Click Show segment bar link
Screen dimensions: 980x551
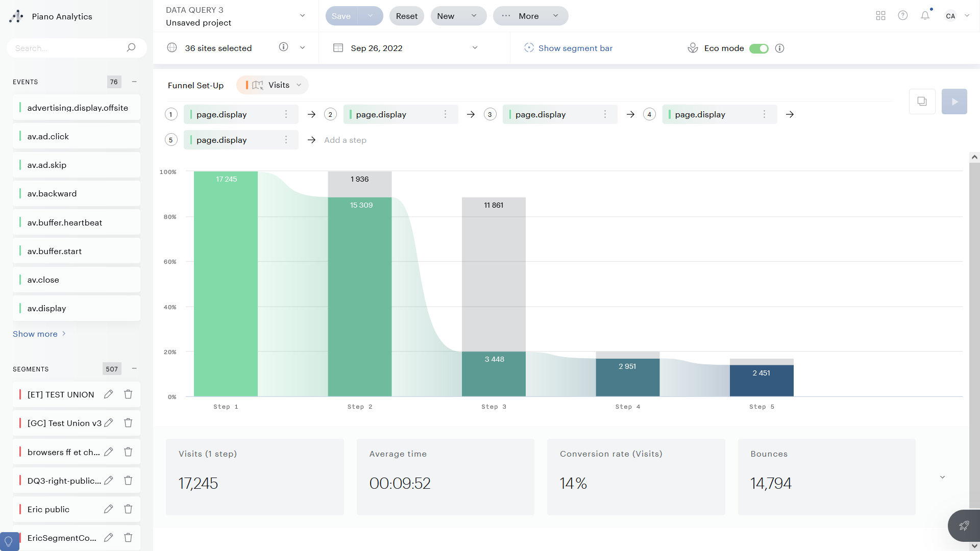[575, 48]
